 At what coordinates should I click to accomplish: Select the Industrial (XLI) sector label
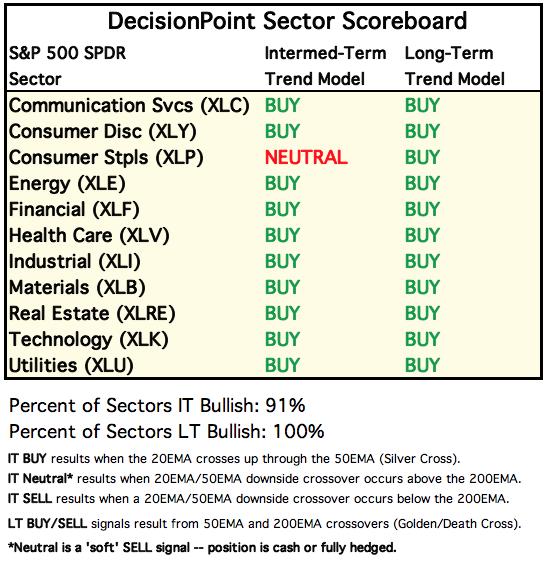(x=75, y=262)
